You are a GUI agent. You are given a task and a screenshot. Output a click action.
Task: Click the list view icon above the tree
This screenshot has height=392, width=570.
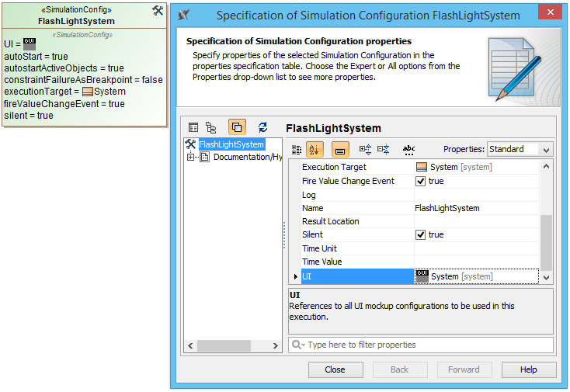point(193,127)
